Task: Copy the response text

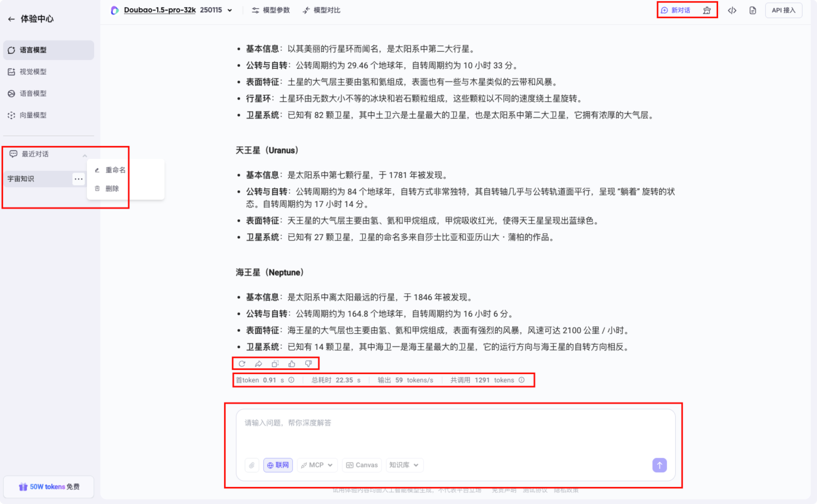Action: pyautogui.click(x=275, y=364)
